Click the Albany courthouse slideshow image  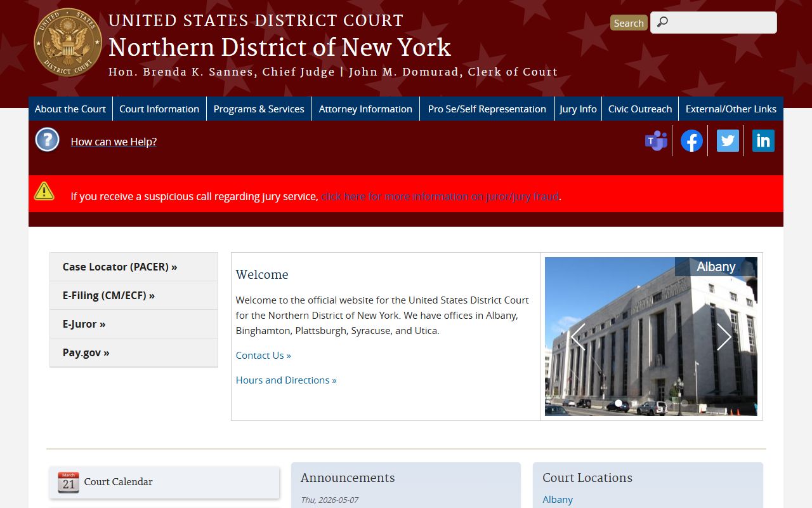[x=651, y=337]
